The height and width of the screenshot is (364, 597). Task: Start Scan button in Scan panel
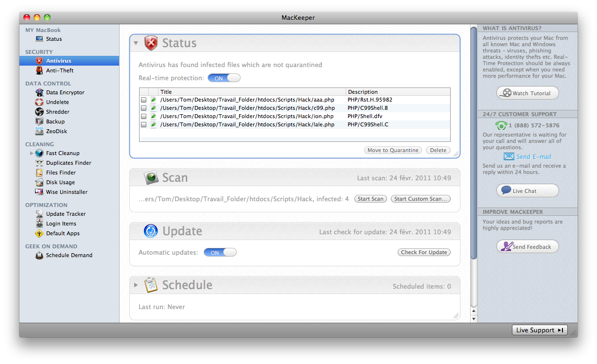pyautogui.click(x=370, y=199)
